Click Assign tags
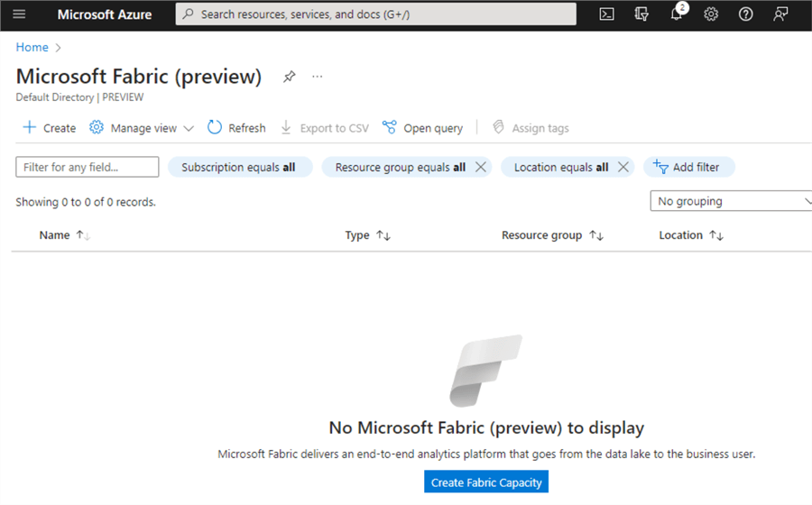The height and width of the screenshot is (505, 812). pyautogui.click(x=531, y=128)
